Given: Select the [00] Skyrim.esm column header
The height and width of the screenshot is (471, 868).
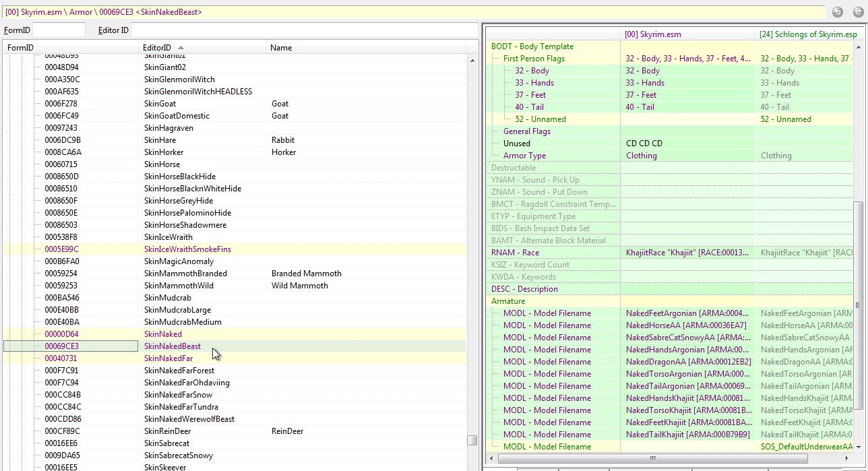Looking at the screenshot, I should coord(687,34).
